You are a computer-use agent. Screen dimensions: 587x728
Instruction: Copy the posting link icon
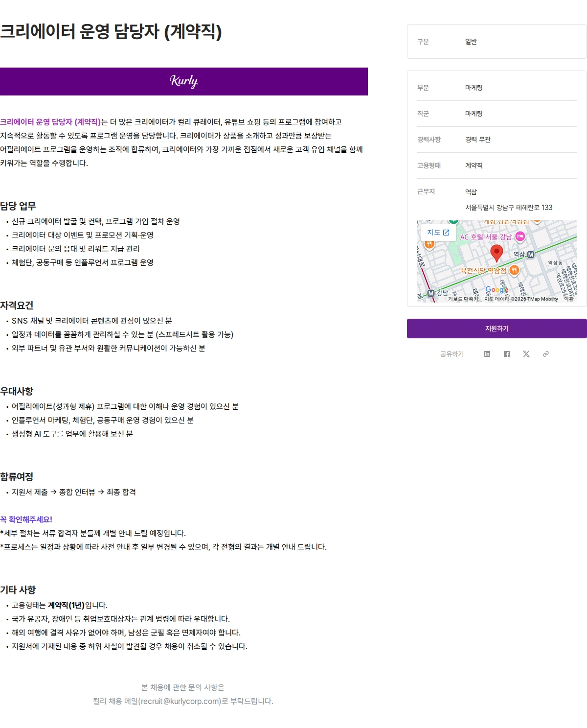(x=545, y=354)
